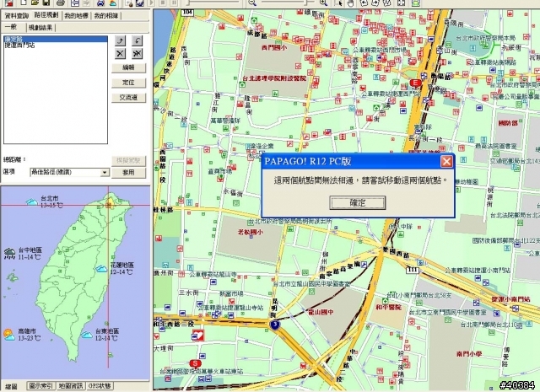Switch to the 路徑規劃 tab
Image resolution: width=540 pixels, height=392 pixels.
pyautogui.click(x=46, y=15)
